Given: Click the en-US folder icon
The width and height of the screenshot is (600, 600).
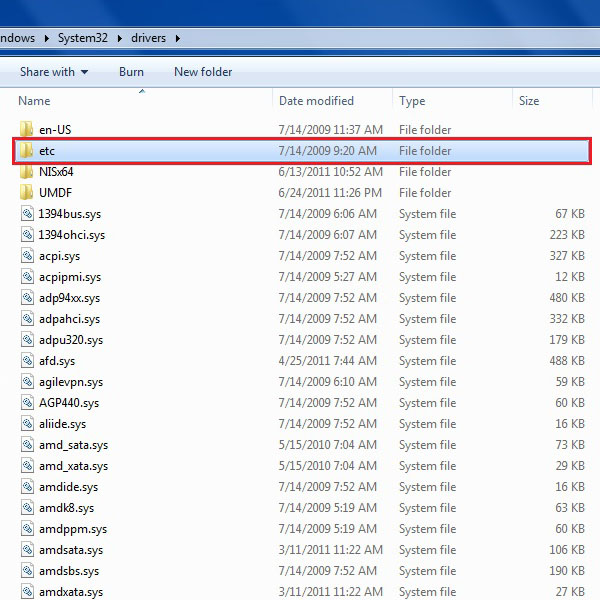Looking at the screenshot, I should coord(26,129).
